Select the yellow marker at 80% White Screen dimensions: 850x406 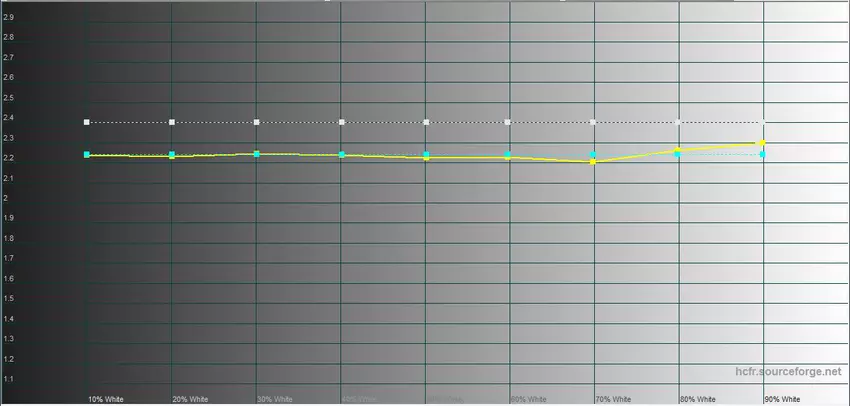(678, 150)
